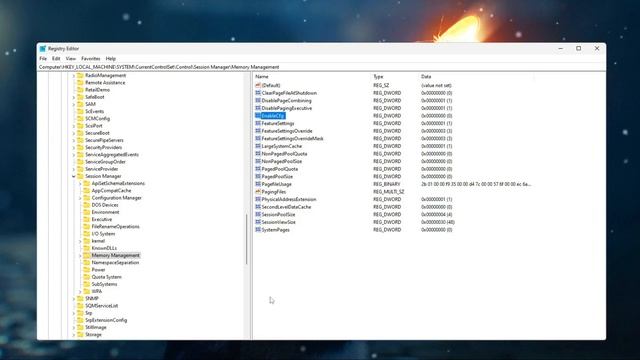Click the SAM folder icon
The height and width of the screenshot is (360, 640).
point(80,104)
